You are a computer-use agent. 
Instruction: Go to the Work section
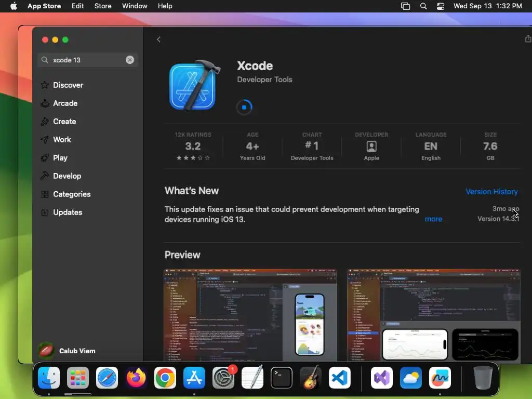(62, 140)
